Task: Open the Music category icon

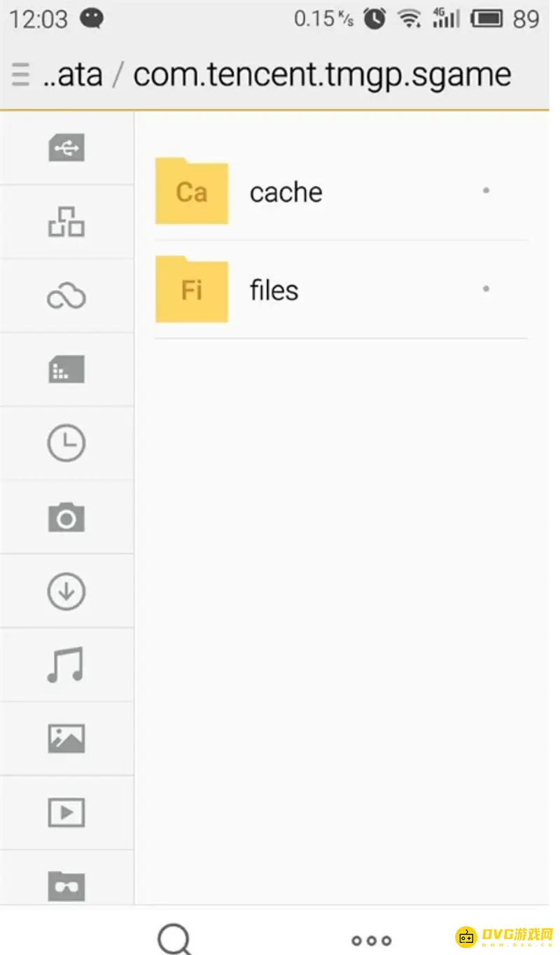Action: click(66, 665)
